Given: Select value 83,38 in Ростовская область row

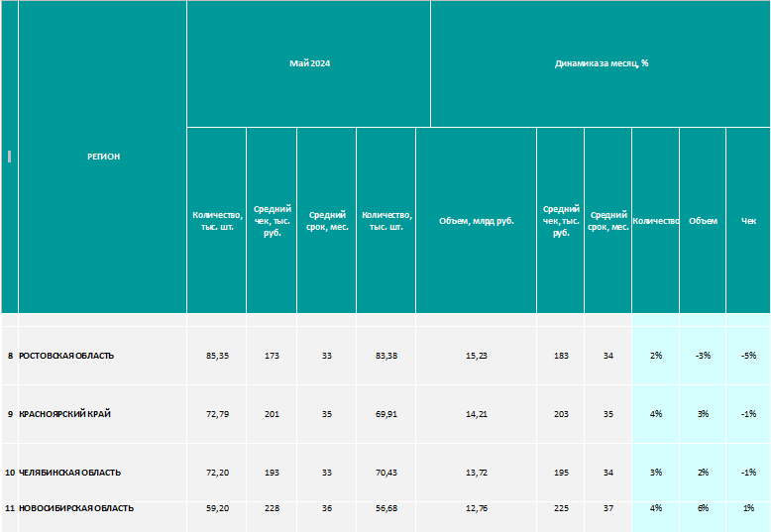Looking at the screenshot, I should pyautogui.click(x=385, y=356).
